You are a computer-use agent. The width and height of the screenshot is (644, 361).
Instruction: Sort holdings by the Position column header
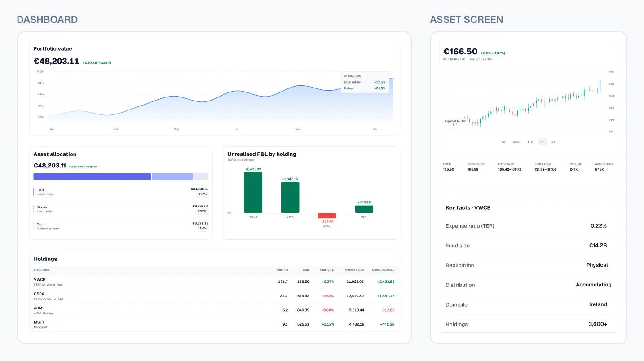(282, 270)
